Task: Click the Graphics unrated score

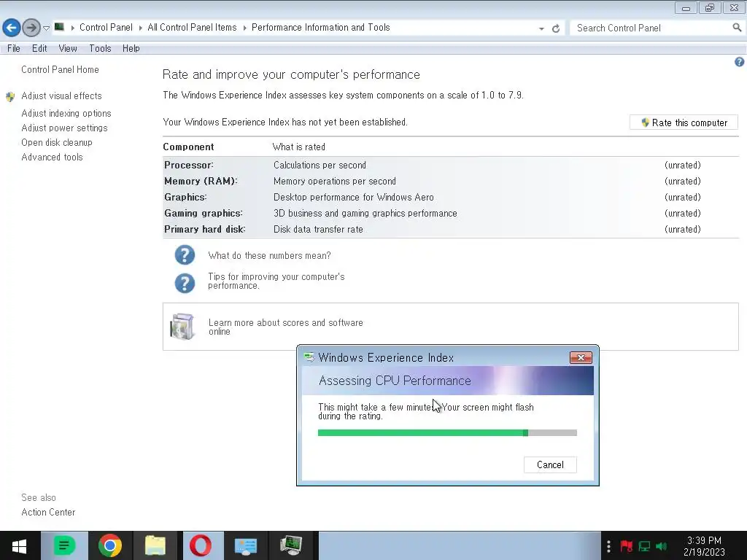Action: click(x=683, y=197)
